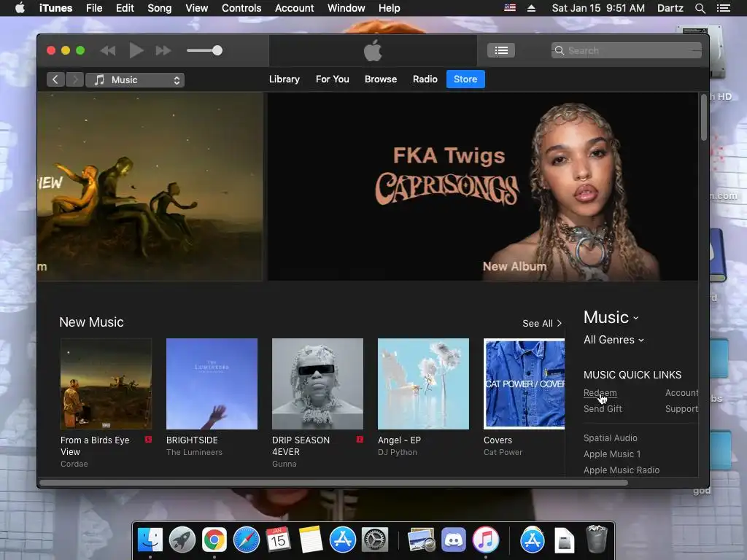Go back using the left chevron

point(55,79)
